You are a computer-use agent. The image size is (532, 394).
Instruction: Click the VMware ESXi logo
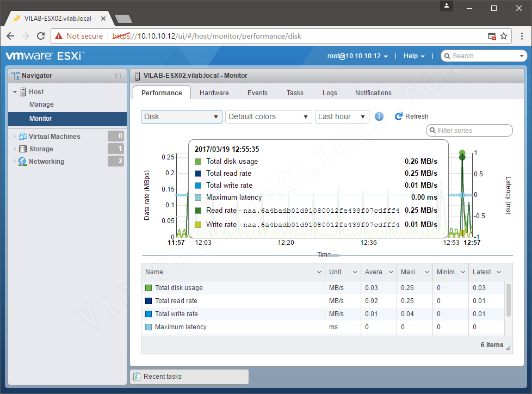[x=45, y=56]
